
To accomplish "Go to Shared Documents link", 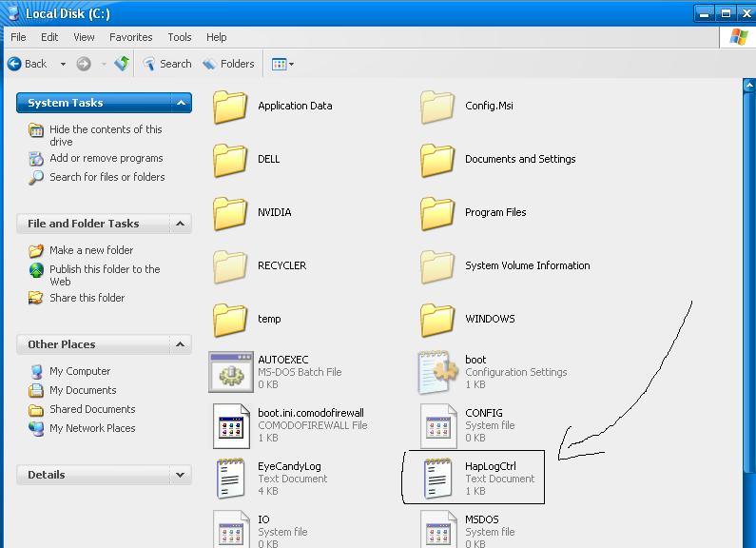I will (x=92, y=409).
